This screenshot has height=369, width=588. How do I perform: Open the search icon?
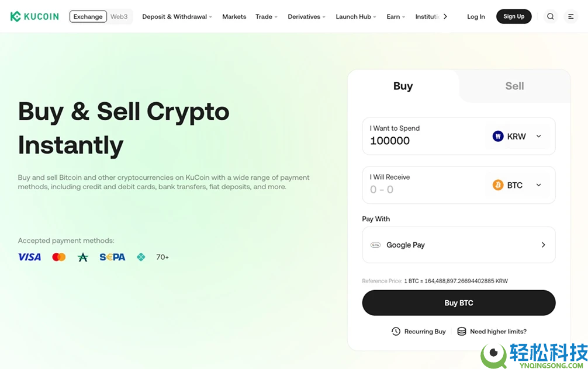point(550,16)
